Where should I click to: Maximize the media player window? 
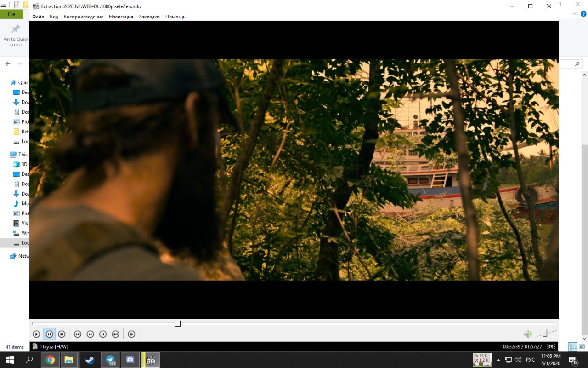(x=530, y=6)
